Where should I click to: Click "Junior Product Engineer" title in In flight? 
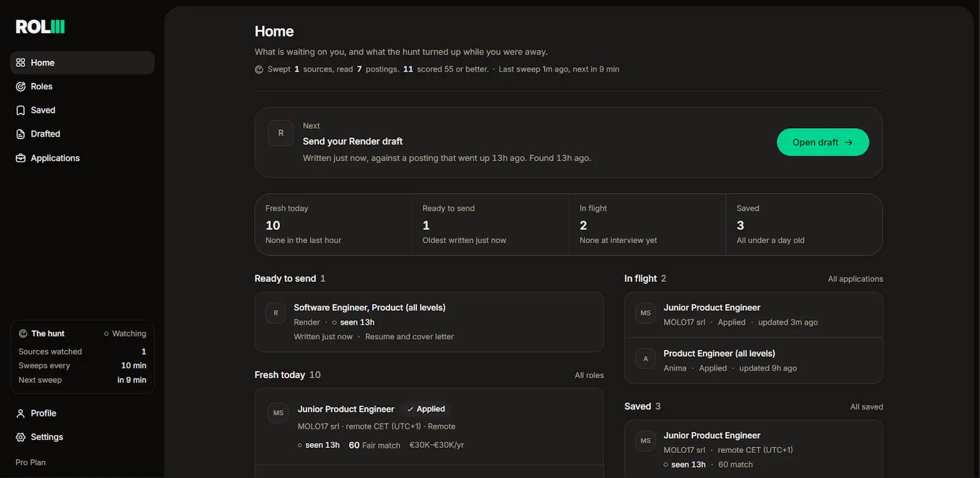point(712,308)
